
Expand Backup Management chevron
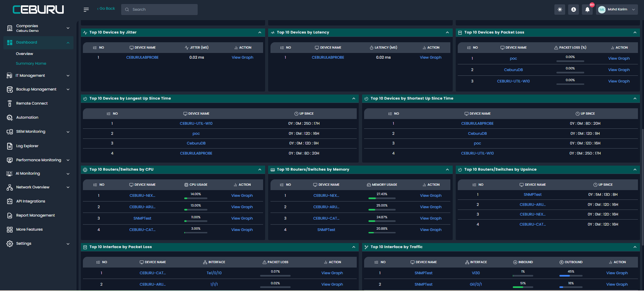click(x=68, y=90)
